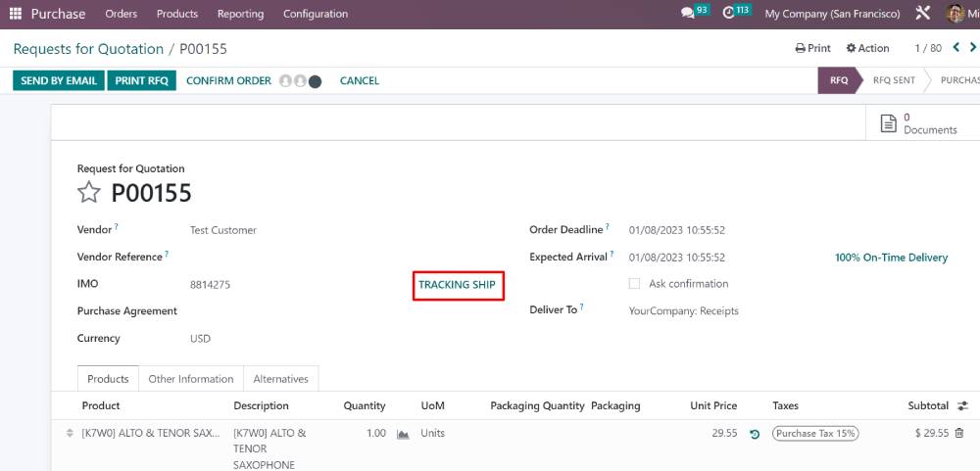The image size is (980, 471).
Task: Click the Product column header
Action: [x=101, y=406]
